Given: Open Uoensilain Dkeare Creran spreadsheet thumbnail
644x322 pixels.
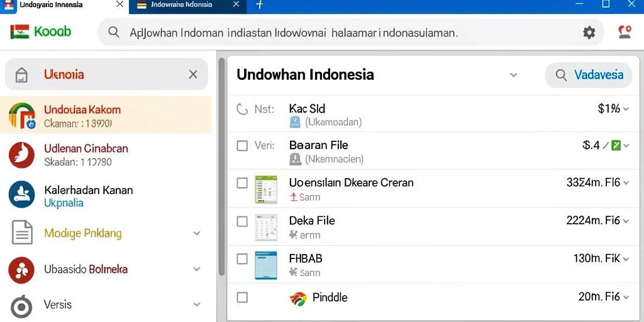Looking at the screenshot, I should point(266,189).
